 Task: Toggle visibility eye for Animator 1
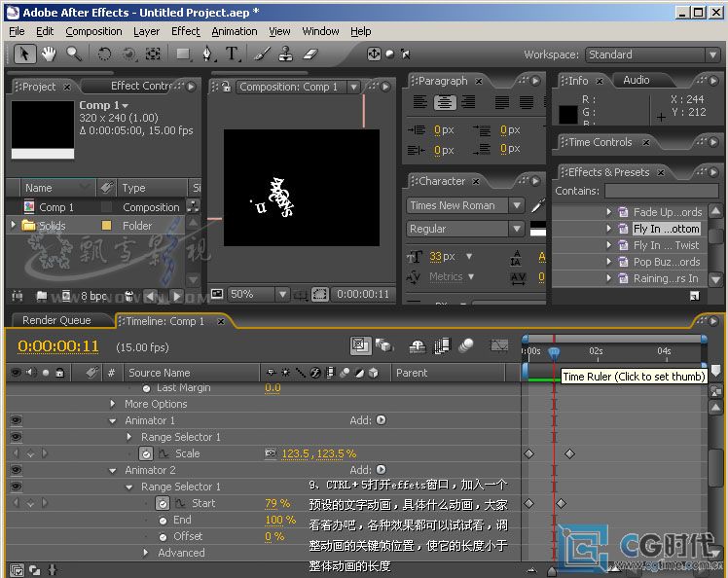[16, 420]
